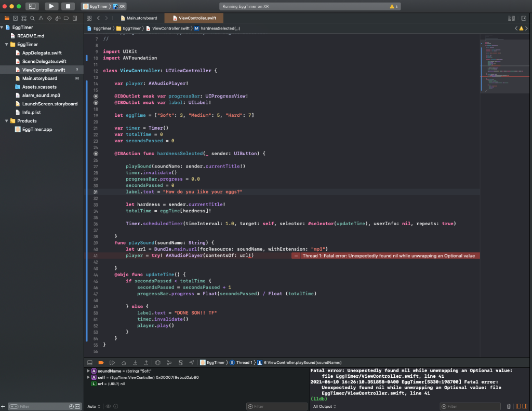Select Info.plist in navigator

(28, 113)
